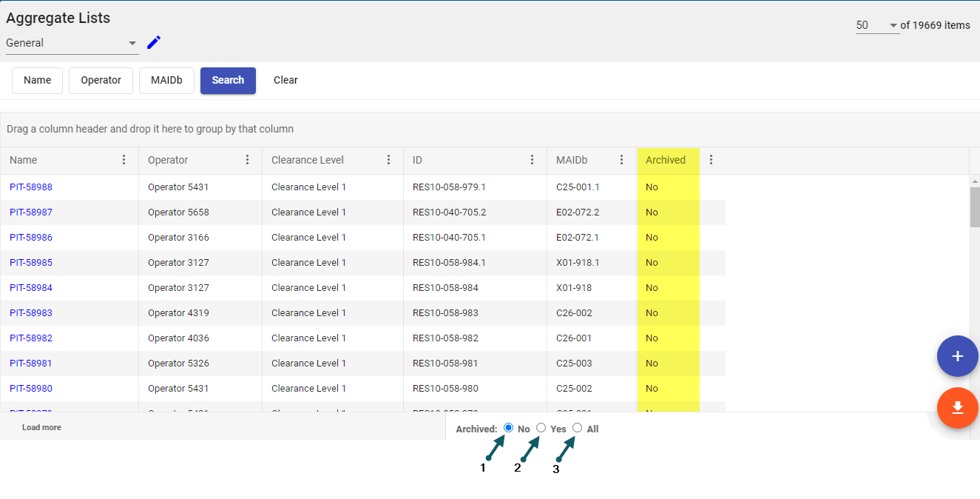This screenshot has height=499, width=980.
Task: Click Clear to reset filters
Action: (x=285, y=81)
